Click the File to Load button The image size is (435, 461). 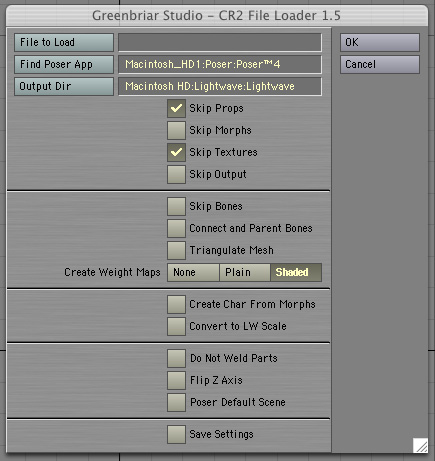tap(64, 42)
